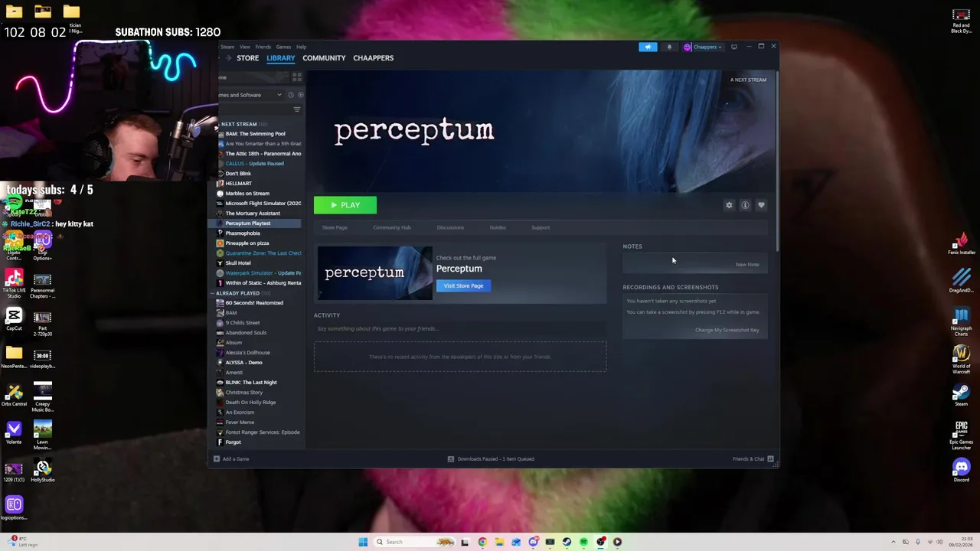Open the CHAAPPERS profile tab
Image resolution: width=980 pixels, height=551 pixels.
pos(373,58)
